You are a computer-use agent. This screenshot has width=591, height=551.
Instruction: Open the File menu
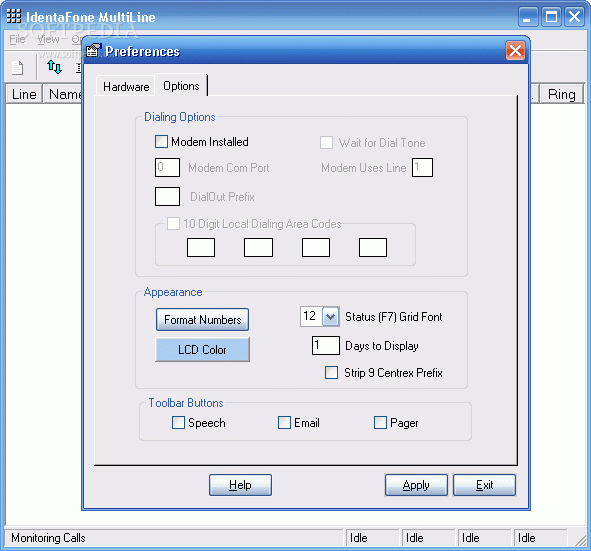point(17,39)
